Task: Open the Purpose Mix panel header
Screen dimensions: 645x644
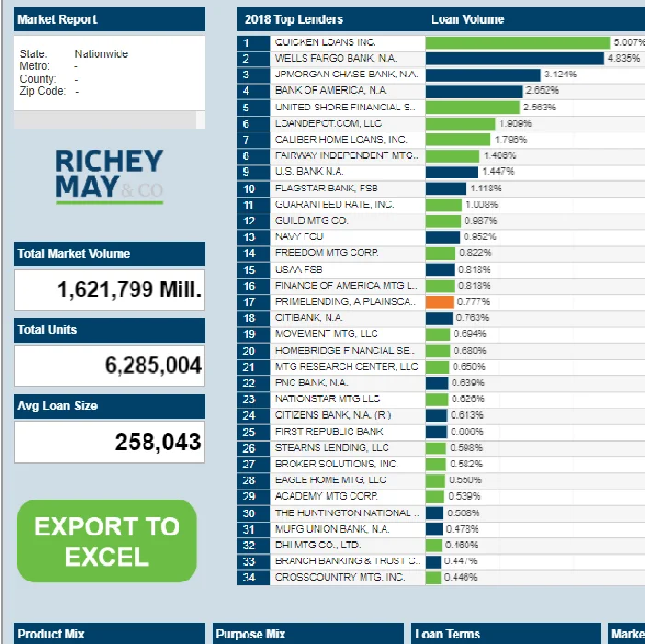Action: pos(307,634)
